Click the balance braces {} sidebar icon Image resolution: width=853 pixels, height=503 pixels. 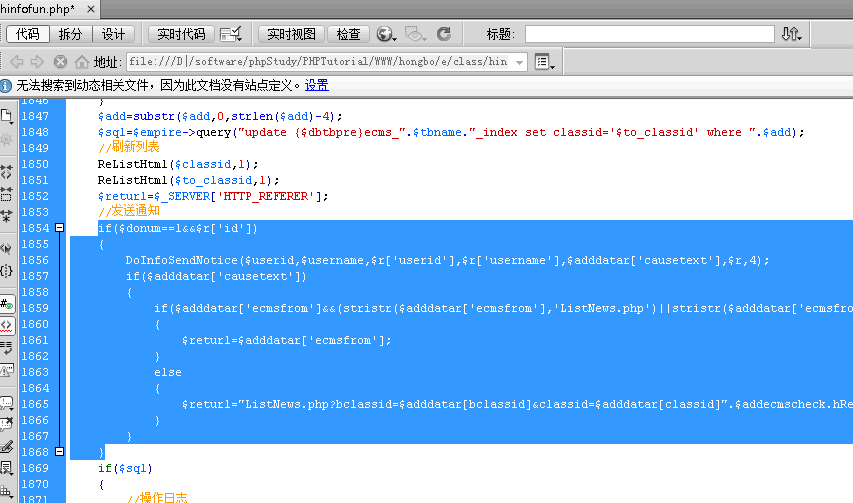click(x=7, y=271)
